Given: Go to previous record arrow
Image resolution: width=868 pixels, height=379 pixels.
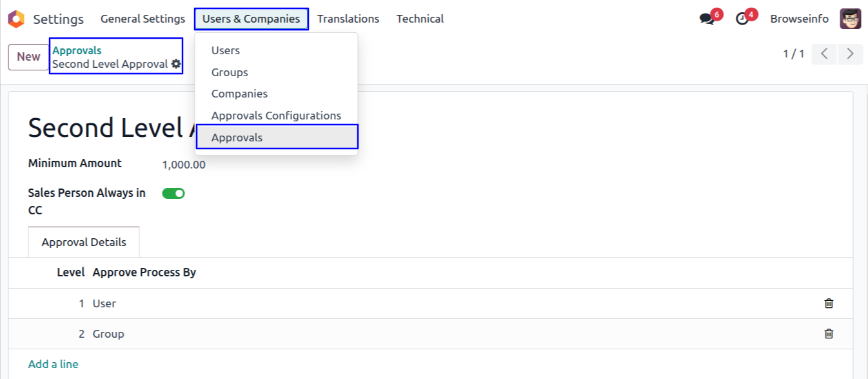Looking at the screenshot, I should 824,54.
